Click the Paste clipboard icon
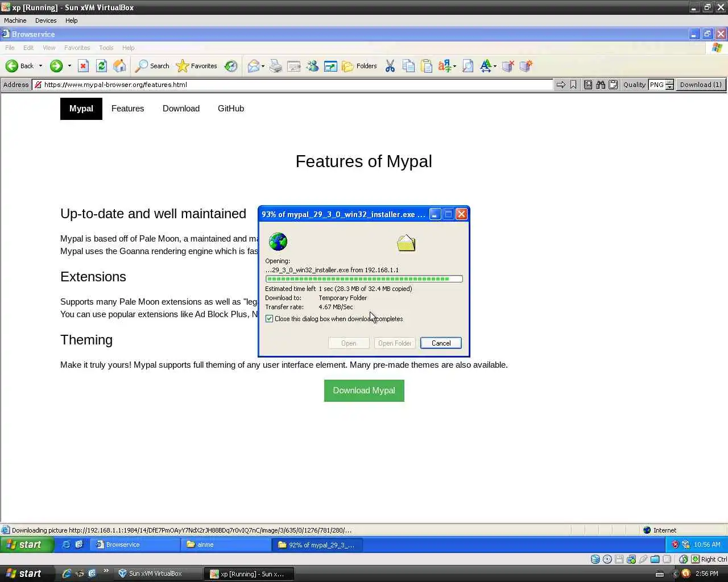Viewport: 728px width, 582px height. coord(427,66)
